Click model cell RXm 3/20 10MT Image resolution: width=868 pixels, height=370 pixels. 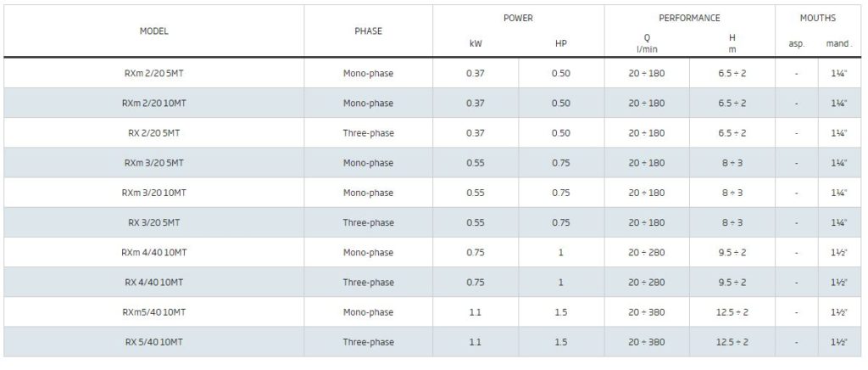tap(154, 193)
